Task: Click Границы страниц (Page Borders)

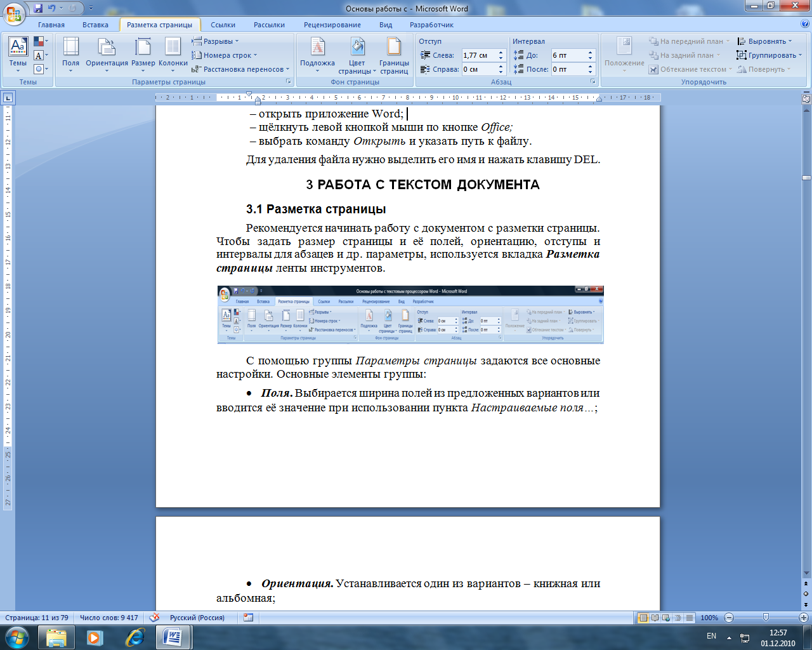Action: (x=394, y=55)
